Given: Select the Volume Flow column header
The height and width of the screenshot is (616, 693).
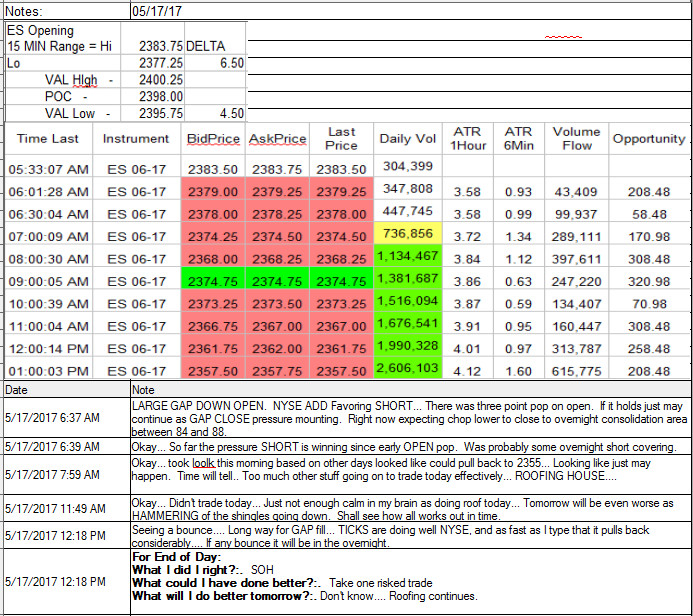Looking at the screenshot, I should [x=576, y=139].
